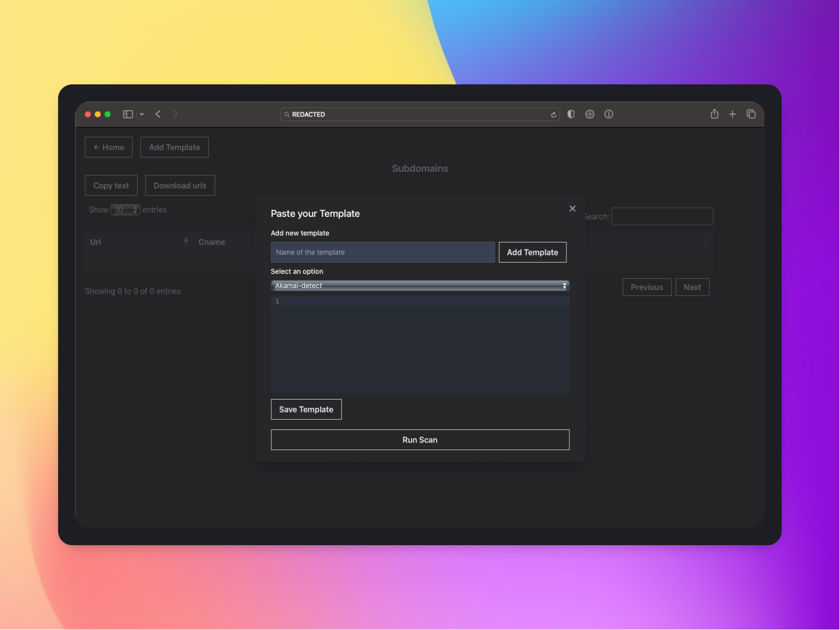This screenshot has width=840, height=630.
Task: Go forward with the browser forward arrow
Action: [175, 114]
